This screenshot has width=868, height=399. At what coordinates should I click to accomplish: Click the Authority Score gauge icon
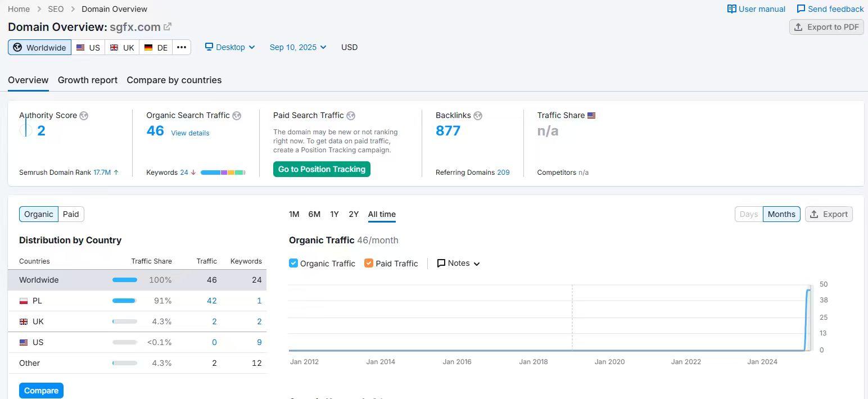point(26,130)
